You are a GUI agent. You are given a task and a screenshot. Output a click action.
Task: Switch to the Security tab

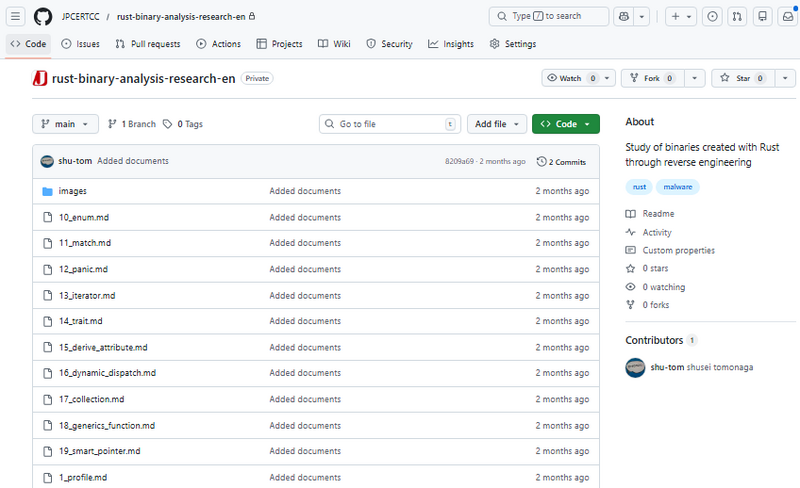coord(389,44)
